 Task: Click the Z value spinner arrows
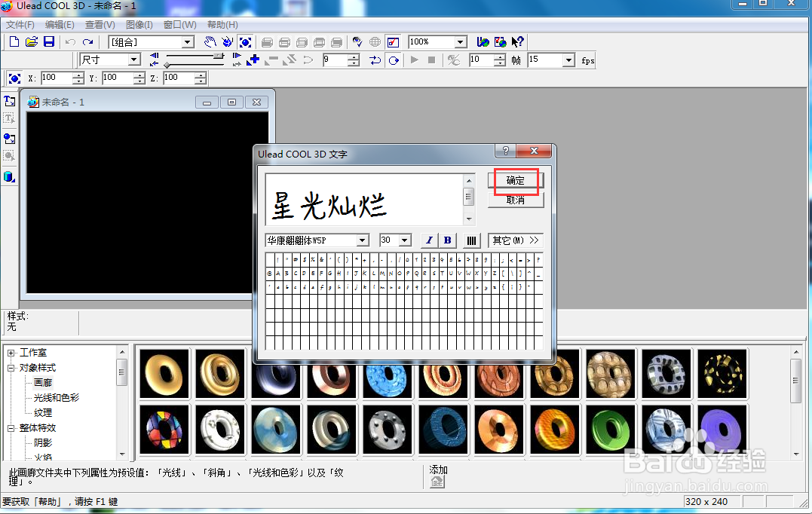[x=201, y=78]
